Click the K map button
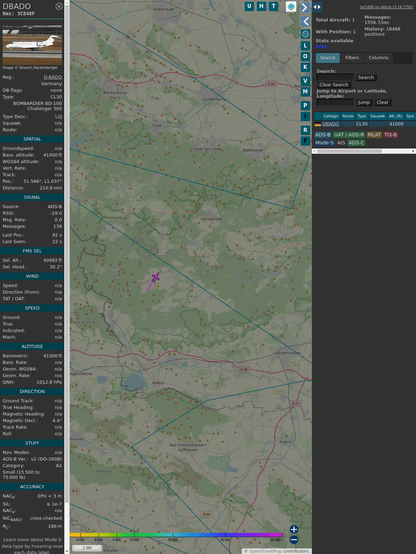Image resolution: width=416 pixels, height=554 pixels. (305, 67)
